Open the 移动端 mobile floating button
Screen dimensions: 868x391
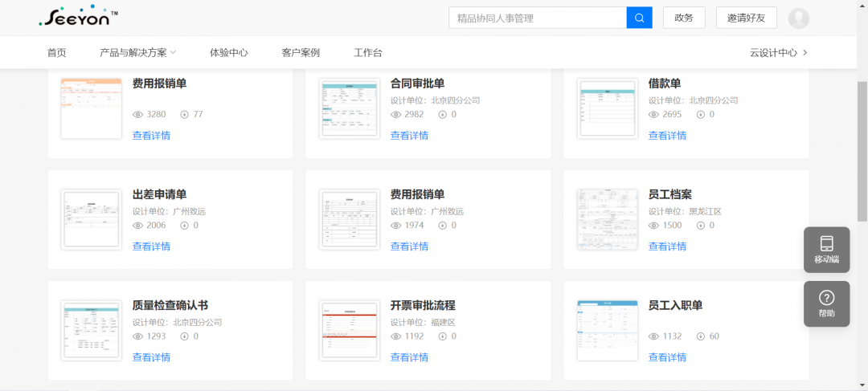tap(826, 250)
